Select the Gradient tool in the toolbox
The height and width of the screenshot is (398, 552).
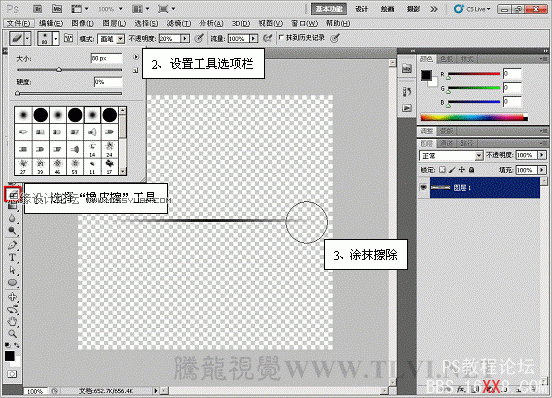(13, 206)
